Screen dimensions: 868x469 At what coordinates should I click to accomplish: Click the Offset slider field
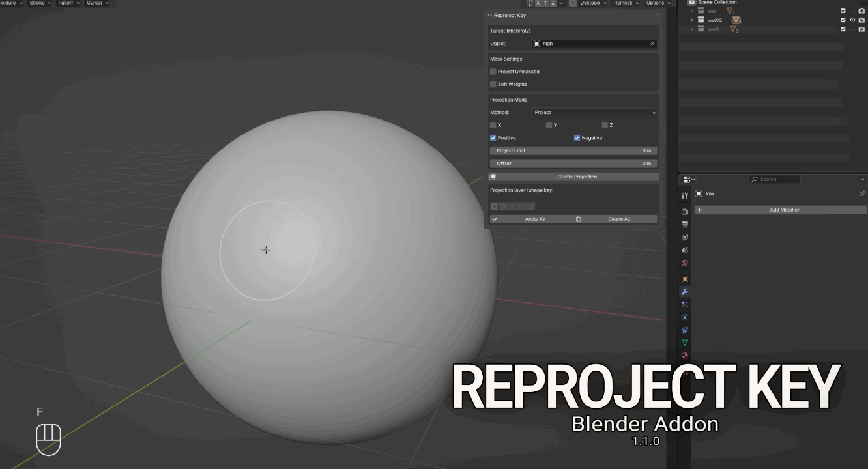pyautogui.click(x=573, y=163)
